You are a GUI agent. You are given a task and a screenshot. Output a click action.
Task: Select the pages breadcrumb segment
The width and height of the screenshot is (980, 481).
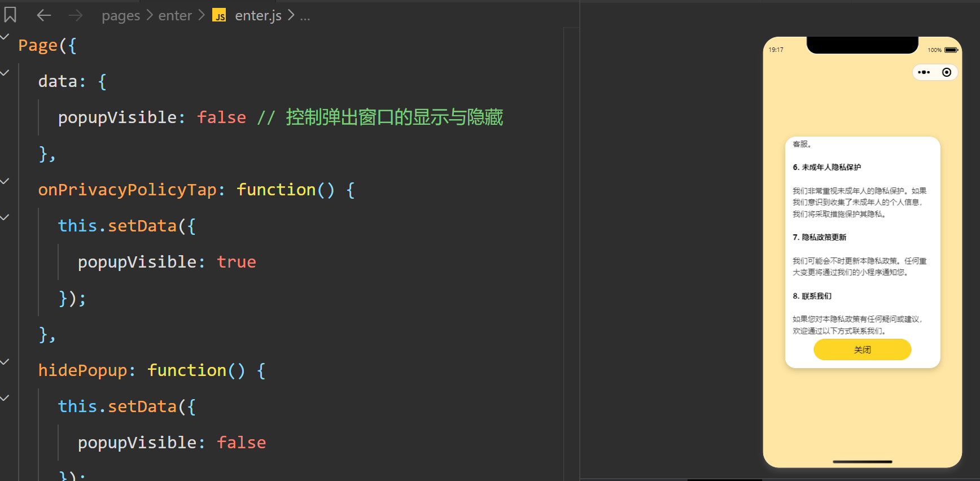(121, 16)
